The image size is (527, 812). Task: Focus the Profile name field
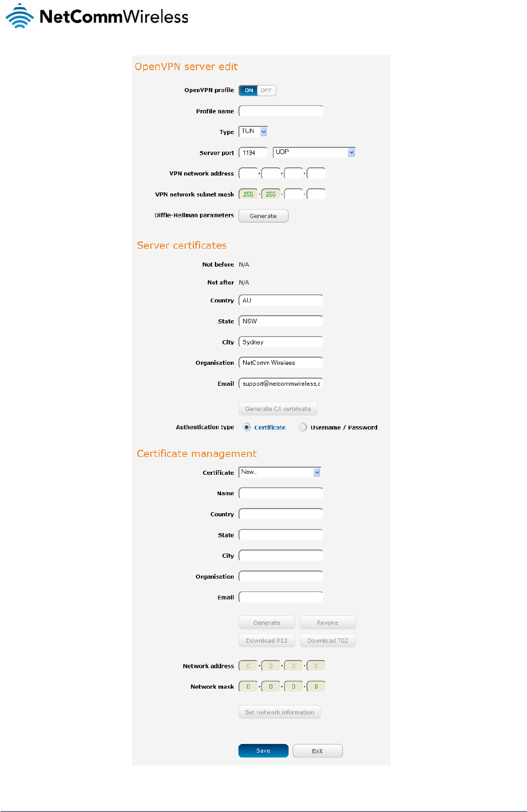281,111
